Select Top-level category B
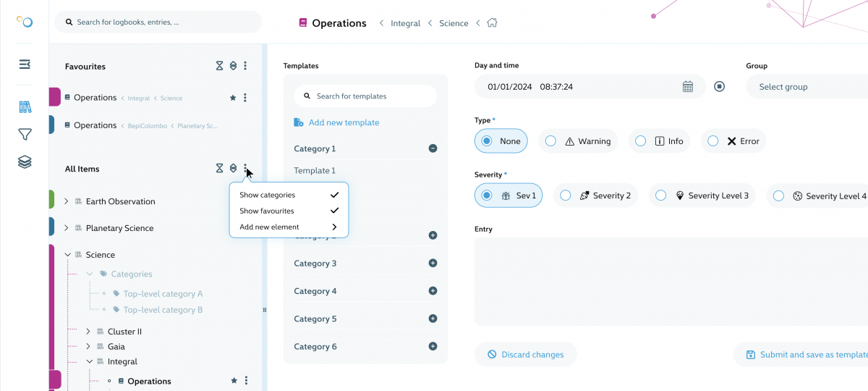The height and width of the screenshot is (391, 868). [163, 310]
